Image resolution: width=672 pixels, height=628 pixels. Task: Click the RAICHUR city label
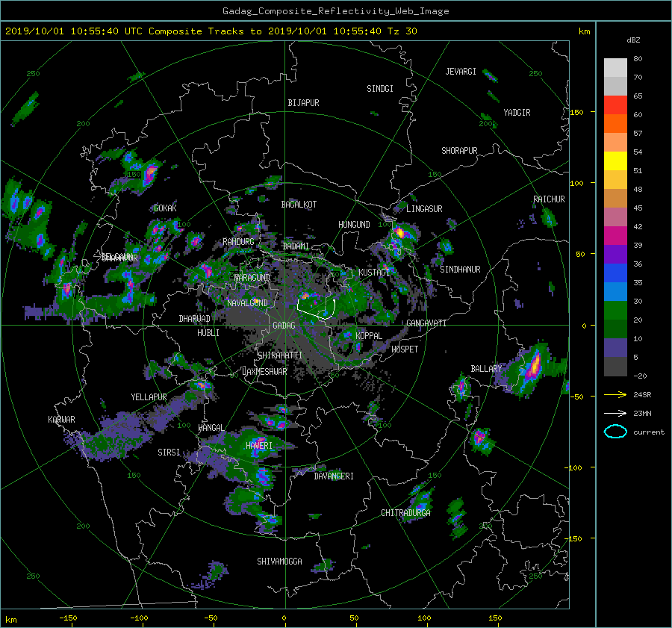pyautogui.click(x=549, y=199)
